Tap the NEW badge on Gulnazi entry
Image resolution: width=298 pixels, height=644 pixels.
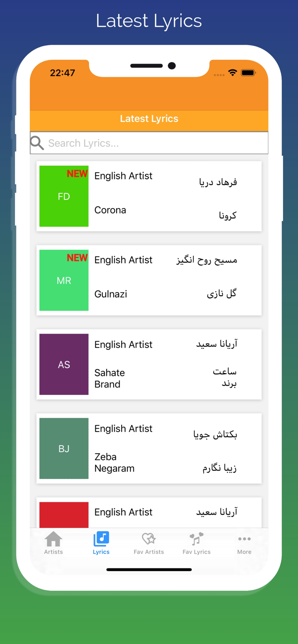pyautogui.click(x=77, y=258)
